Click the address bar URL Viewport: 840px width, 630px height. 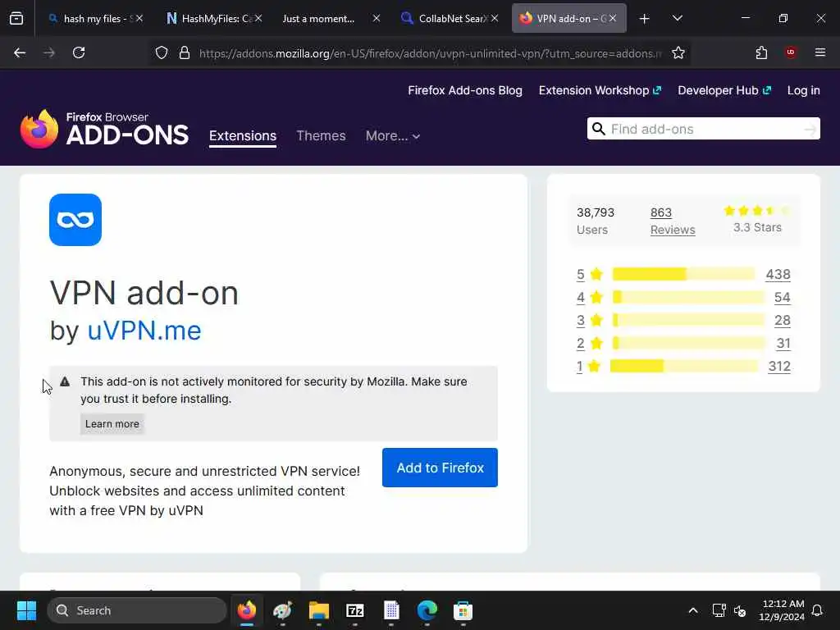[430, 53]
